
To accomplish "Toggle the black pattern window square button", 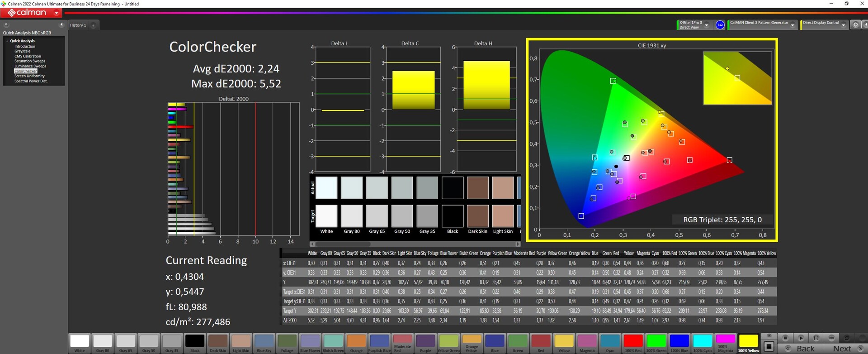I will tap(769, 346).
